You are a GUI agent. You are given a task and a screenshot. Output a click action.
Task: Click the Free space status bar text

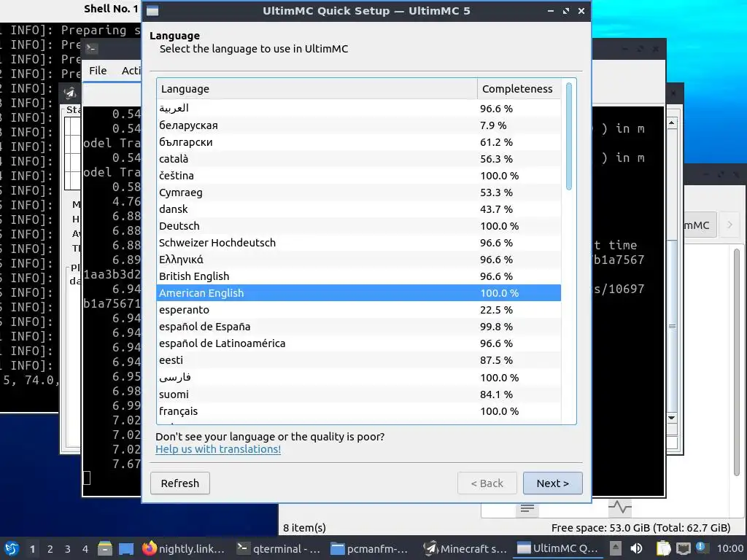pyautogui.click(x=640, y=528)
